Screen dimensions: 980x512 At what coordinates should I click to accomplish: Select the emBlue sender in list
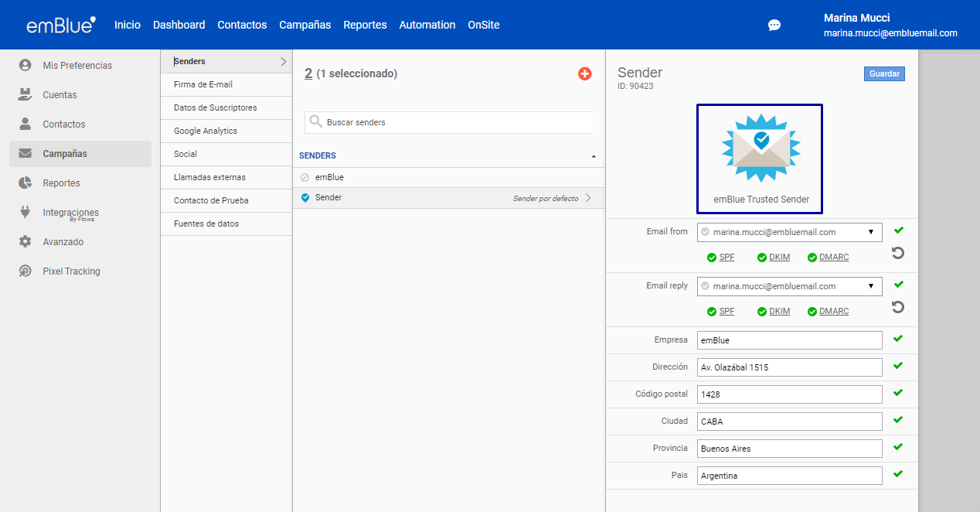tap(329, 177)
